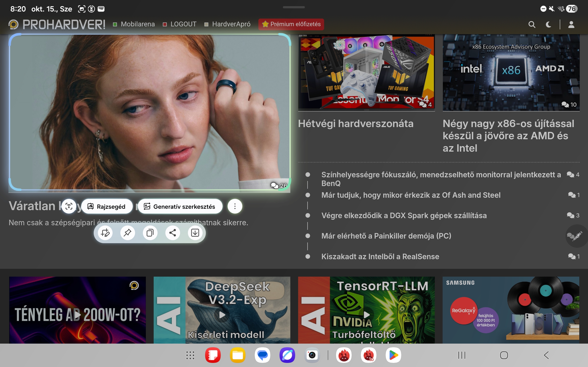Image resolution: width=588 pixels, height=367 pixels.
Task: Click the Prémium előfizetés button
Action: [x=291, y=24]
